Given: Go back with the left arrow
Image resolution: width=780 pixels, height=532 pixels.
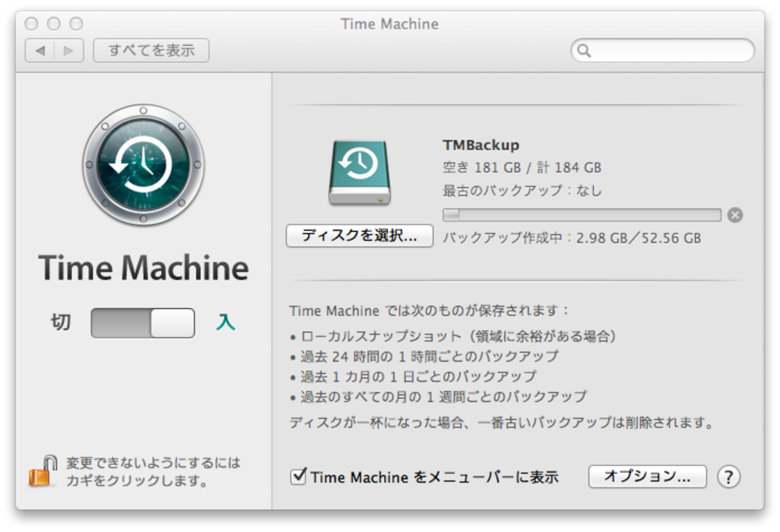Looking at the screenshot, I should click(40, 51).
